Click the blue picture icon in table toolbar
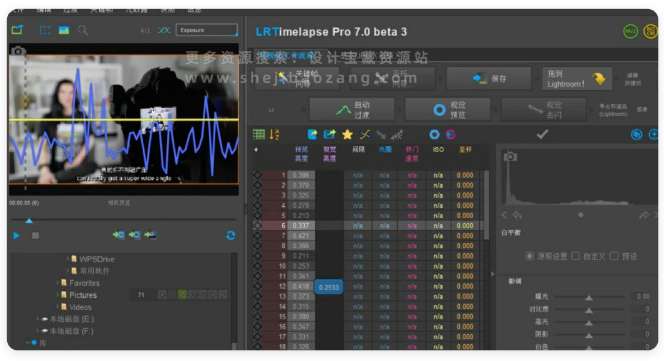Viewport: 664px width, 361px height. click(x=313, y=135)
